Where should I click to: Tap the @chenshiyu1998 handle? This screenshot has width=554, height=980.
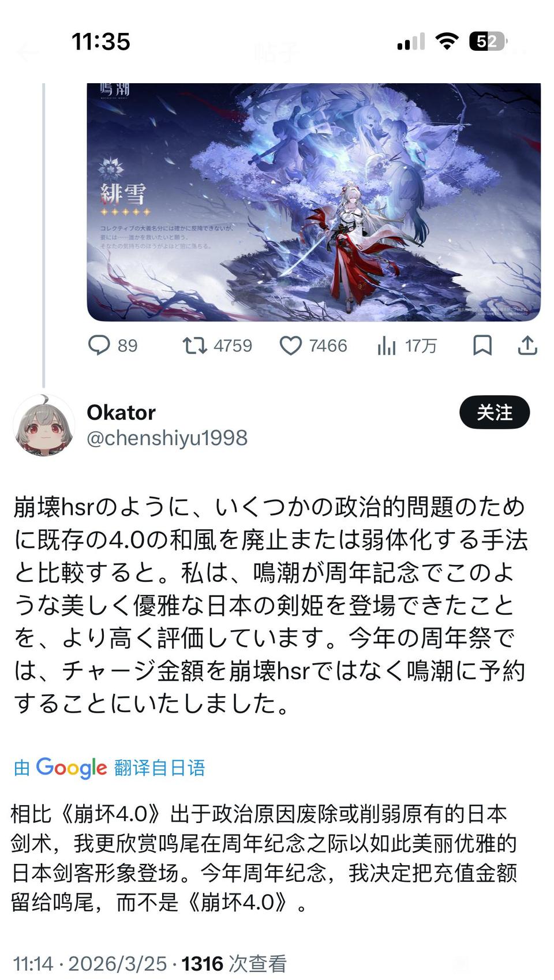click(x=167, y=438)
